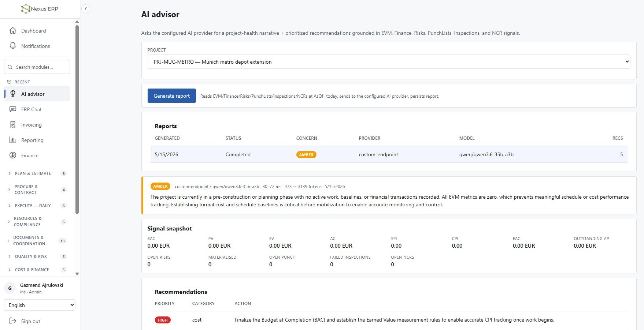This screenshot has height=330, width=644.
Task: Click the qwen/qwen3.6-35b-a3b model cell
Action: [x=486, y=154]
